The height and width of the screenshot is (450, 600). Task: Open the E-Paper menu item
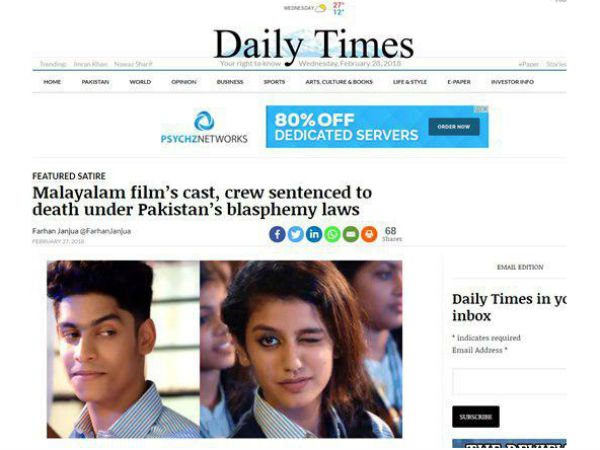(x=459, y=82)
